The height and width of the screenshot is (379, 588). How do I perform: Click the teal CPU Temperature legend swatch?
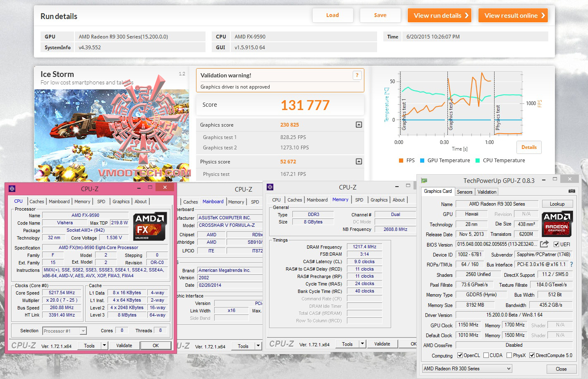478,161
